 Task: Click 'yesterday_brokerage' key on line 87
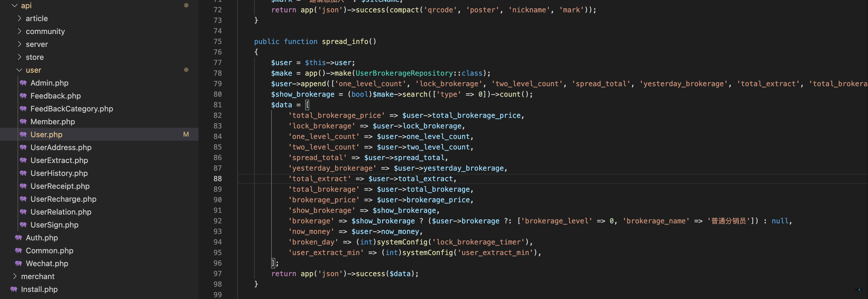click(333, 168)
